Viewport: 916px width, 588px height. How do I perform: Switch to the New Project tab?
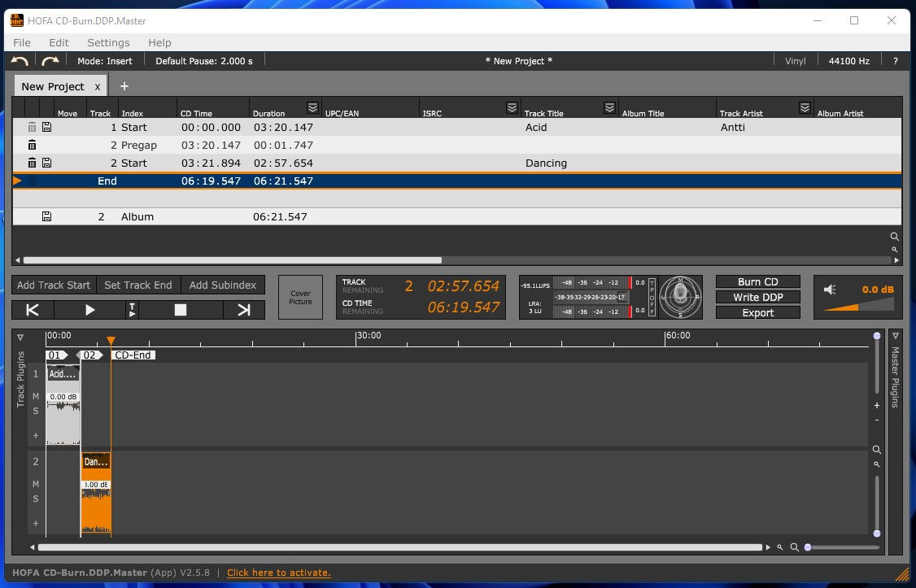pos(53,86)
